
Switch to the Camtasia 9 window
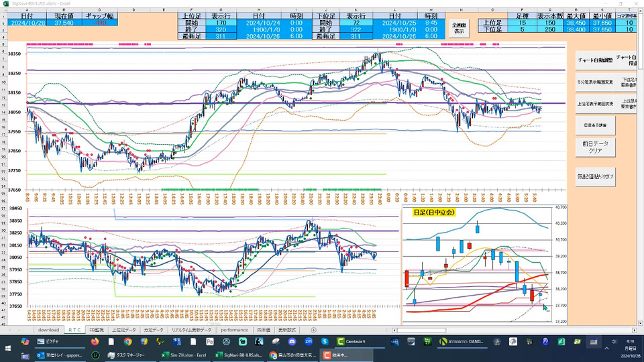pos(359,341)
